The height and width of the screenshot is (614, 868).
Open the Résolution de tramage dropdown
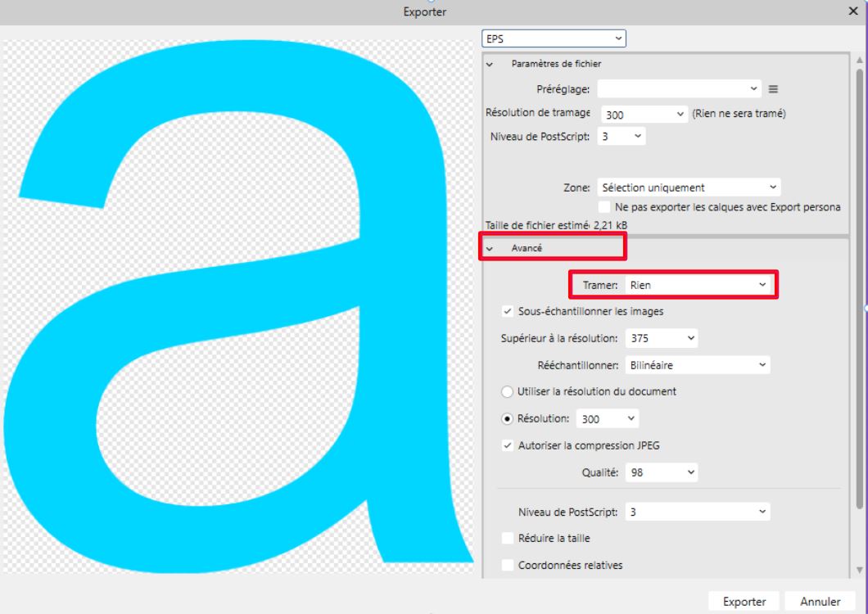pyautogui.click(x=644, y=115)
